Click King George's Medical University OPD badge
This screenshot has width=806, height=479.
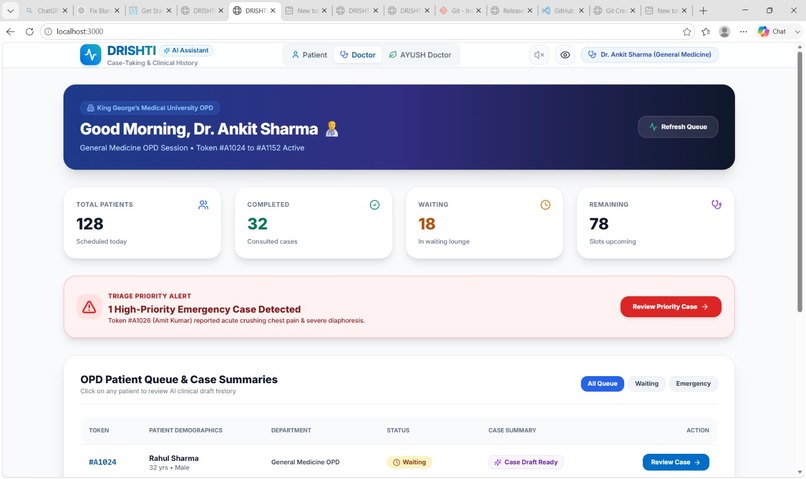(x=150, y=108)
